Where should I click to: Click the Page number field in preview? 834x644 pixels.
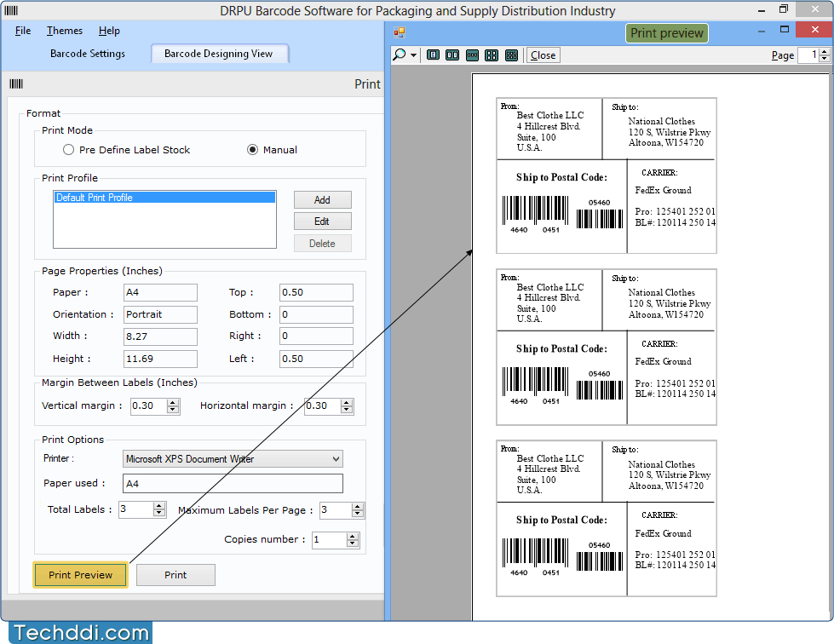(x=808, y=55)
